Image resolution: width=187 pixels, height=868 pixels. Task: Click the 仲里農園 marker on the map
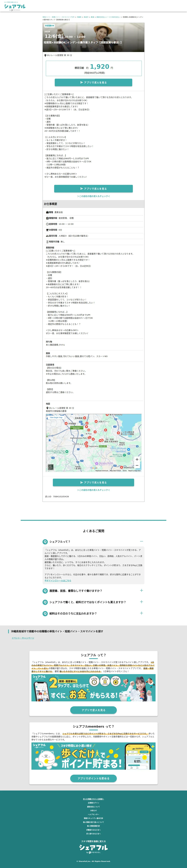pyautogui.click(x=66, y=424)
